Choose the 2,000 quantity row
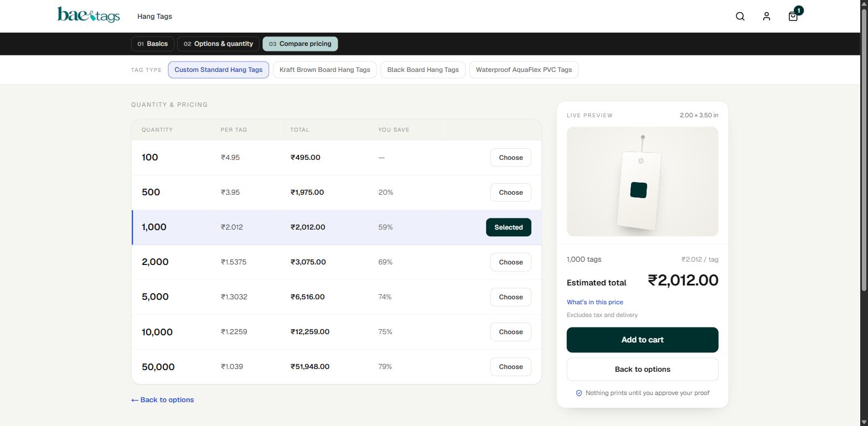868x426 pixels. (x=510, y=262)
